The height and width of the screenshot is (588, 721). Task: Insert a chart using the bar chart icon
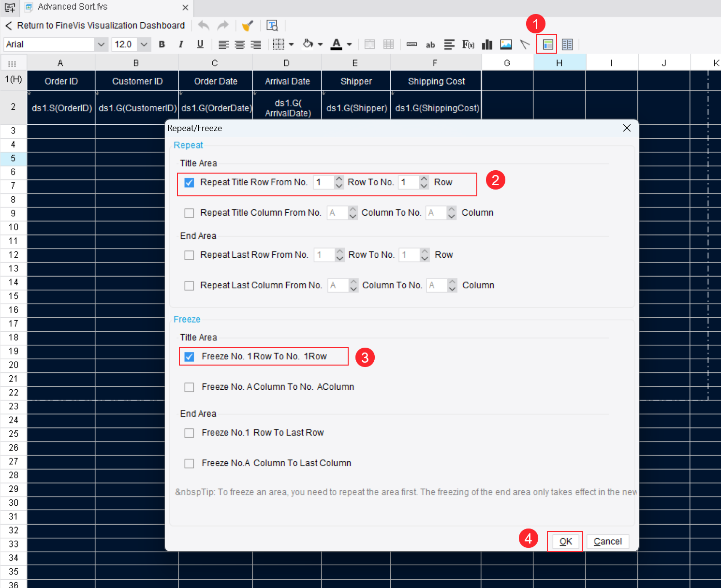click(487, 44)
